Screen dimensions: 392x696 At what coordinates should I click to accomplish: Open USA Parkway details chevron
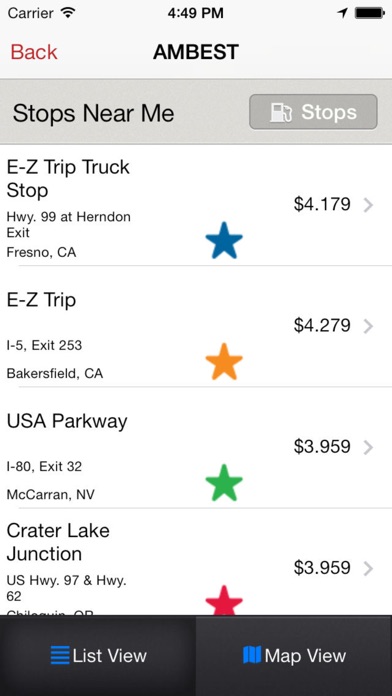tap(368, 447)
